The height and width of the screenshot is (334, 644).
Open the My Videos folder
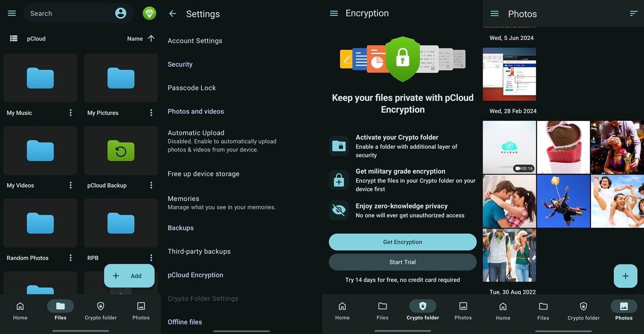(40, 150)
